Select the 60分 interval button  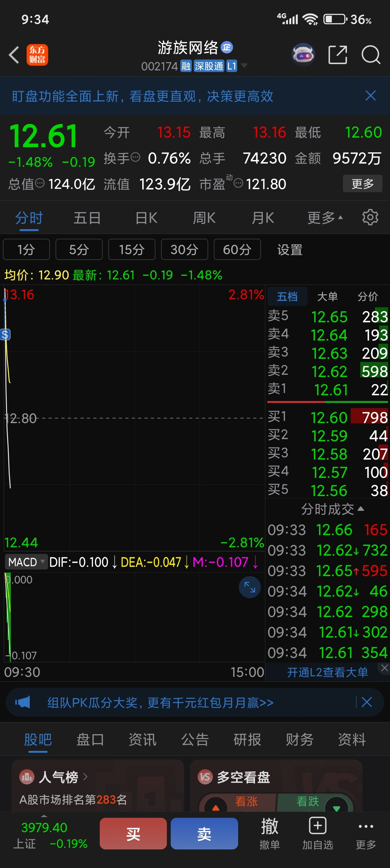pos(237,250)
